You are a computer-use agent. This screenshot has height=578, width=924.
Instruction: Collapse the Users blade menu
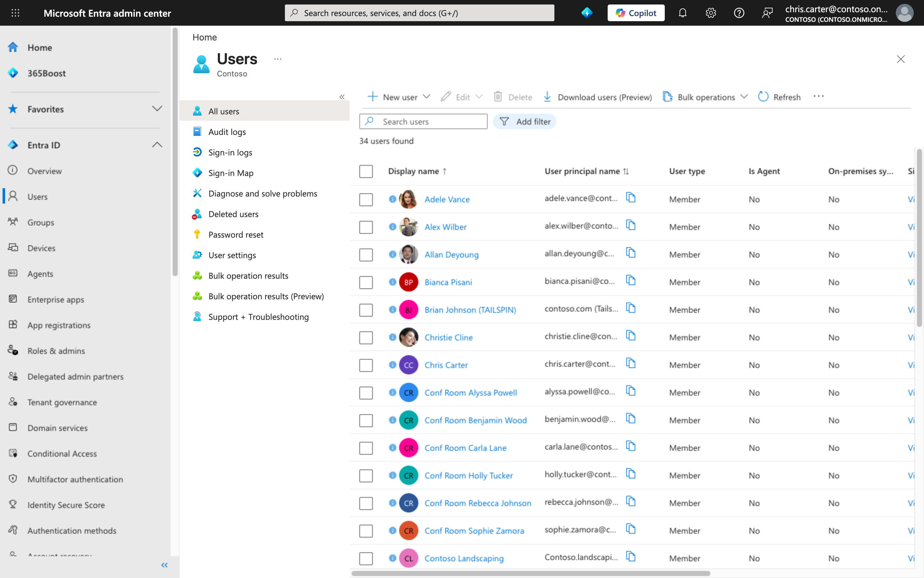click(x=342, y=97)
